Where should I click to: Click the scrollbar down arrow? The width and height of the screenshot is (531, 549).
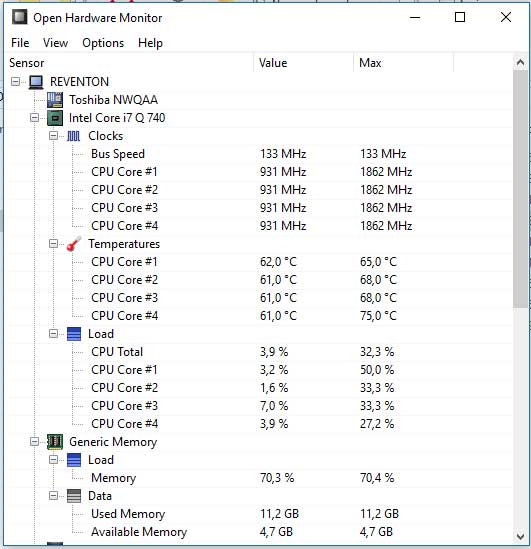pos(520,536)
